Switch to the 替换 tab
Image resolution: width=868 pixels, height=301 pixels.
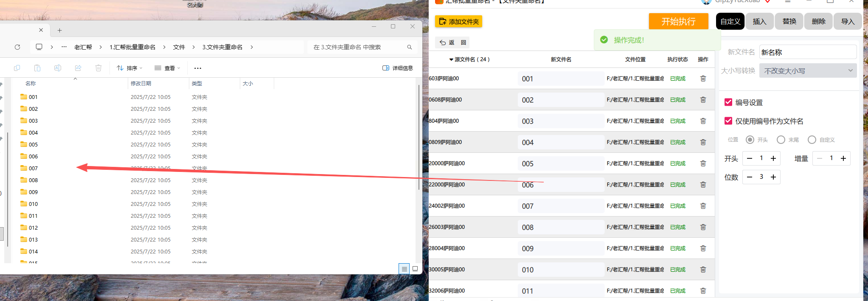tap(789, 21)
